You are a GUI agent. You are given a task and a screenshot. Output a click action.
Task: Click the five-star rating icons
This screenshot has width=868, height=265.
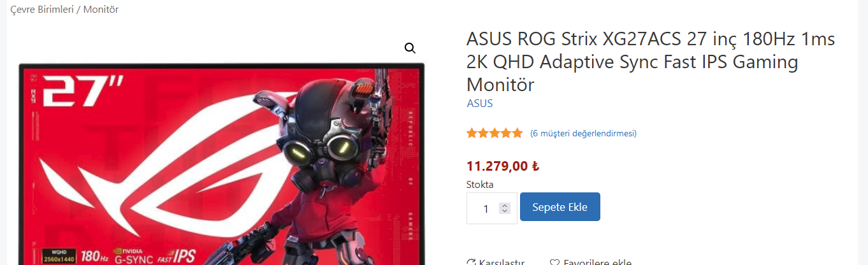coord(495,133)
